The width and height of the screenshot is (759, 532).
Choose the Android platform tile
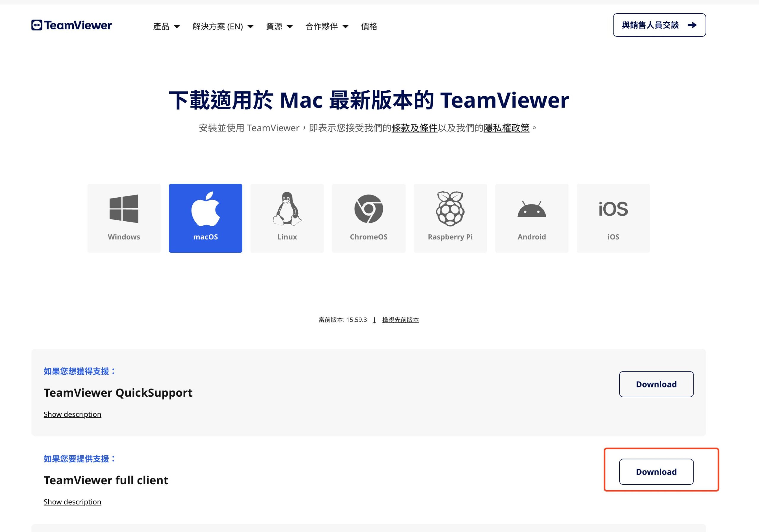532,218
